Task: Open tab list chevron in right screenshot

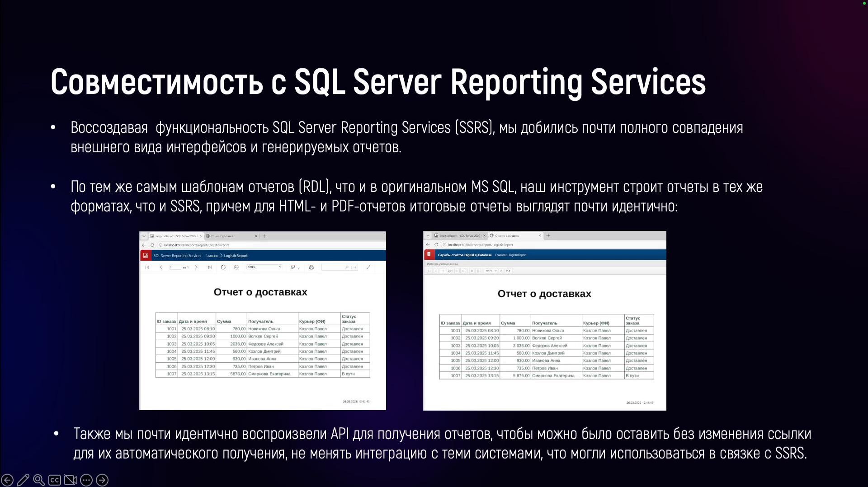Action: click(x=428, y=235)
